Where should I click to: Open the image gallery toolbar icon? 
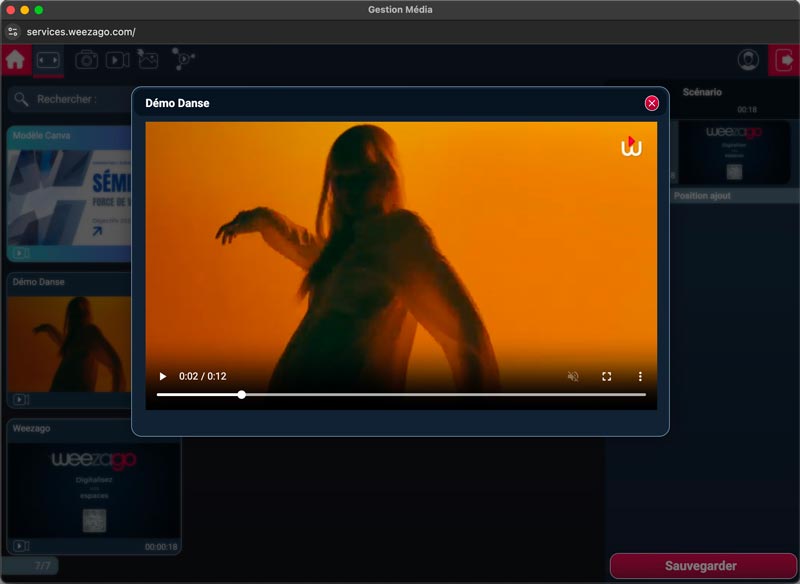pyautogui.click(x=147, y=60)
